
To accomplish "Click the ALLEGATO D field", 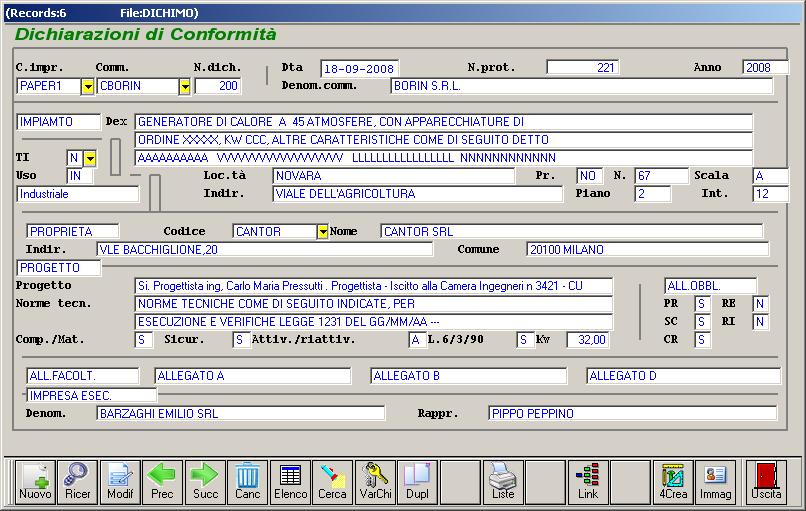I will 684,376.
